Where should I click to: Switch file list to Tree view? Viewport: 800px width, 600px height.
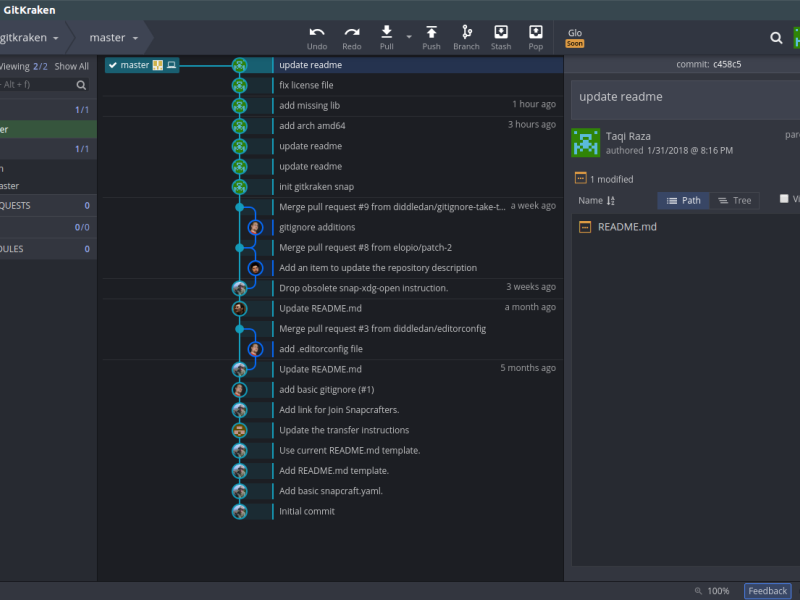[734, 201]
